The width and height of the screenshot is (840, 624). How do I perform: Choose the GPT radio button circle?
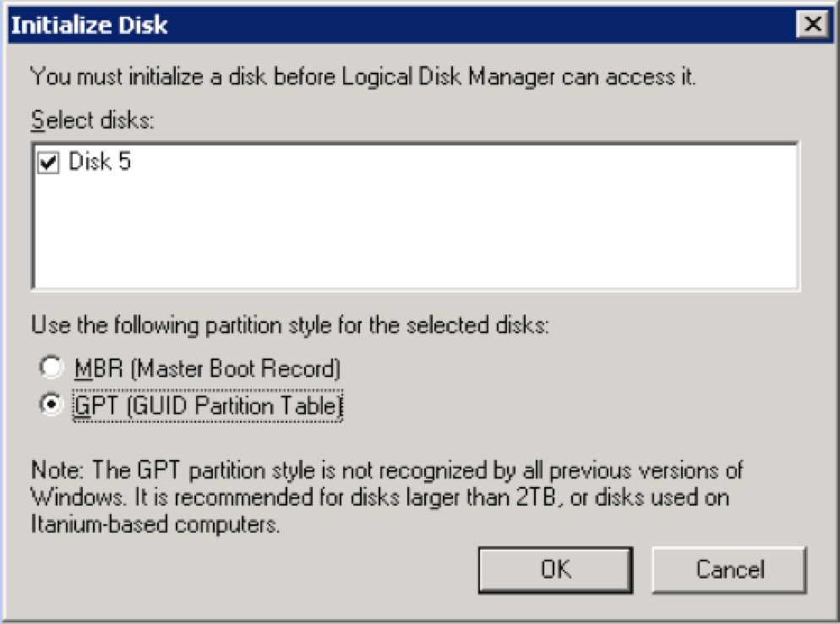52,406
